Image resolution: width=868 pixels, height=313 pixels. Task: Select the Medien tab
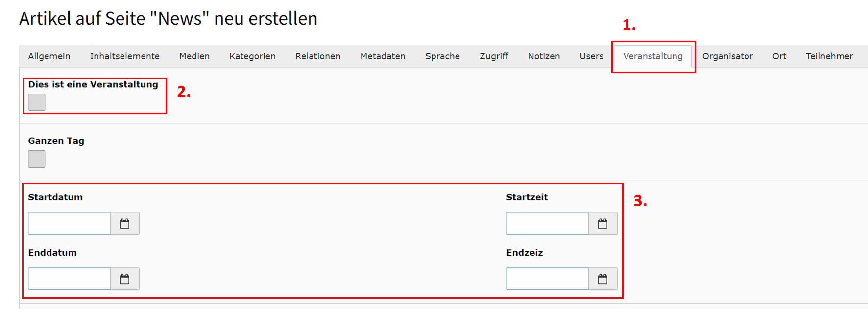tap(194, 56)
